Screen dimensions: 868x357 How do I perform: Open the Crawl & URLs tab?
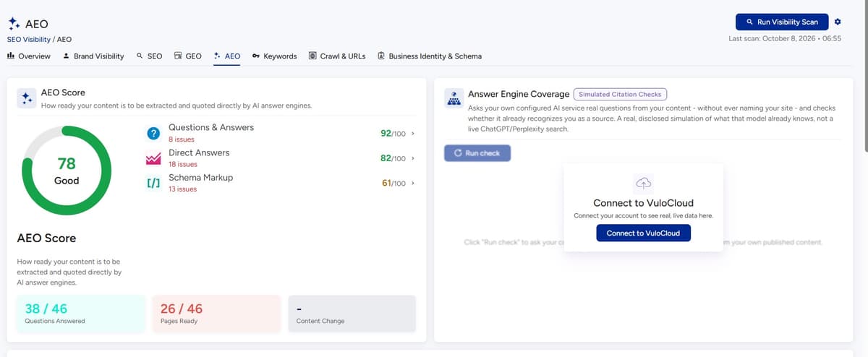pyautogui.click(x=336, y=56)
